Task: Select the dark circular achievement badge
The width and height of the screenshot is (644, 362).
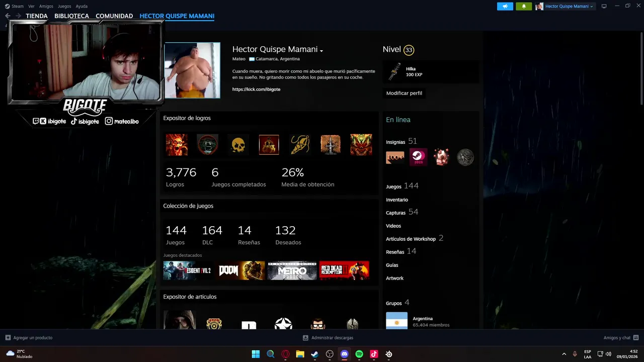Action: click(207, 145)
